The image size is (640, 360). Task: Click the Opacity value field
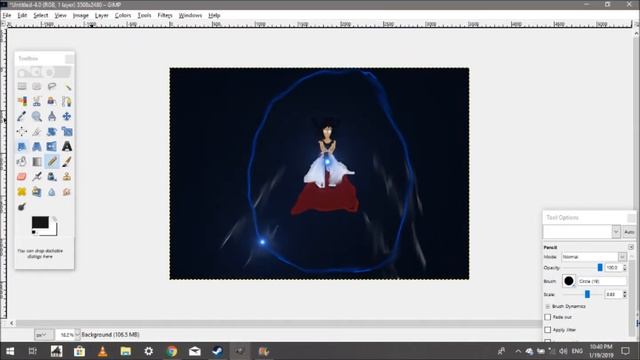[613, 268]
